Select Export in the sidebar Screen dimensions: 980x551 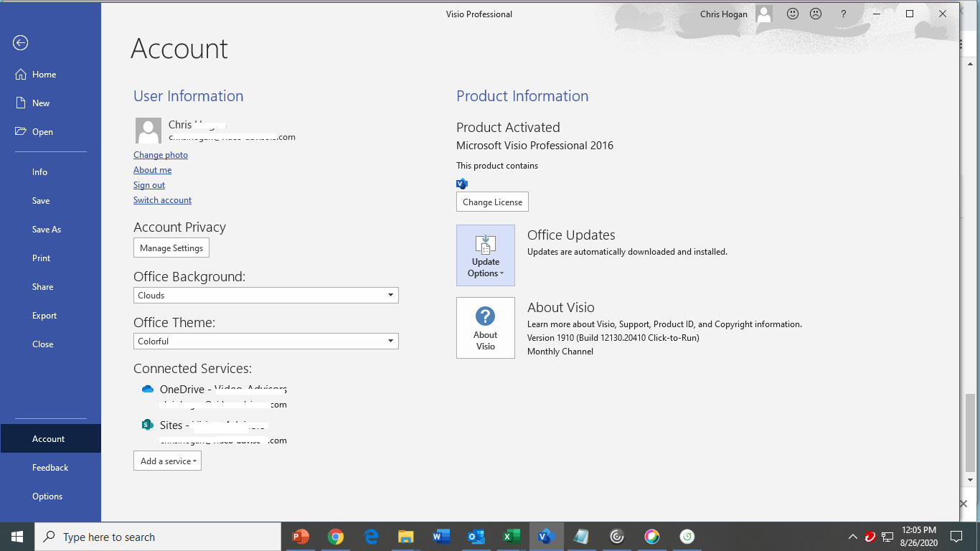(x=50, y=316)
